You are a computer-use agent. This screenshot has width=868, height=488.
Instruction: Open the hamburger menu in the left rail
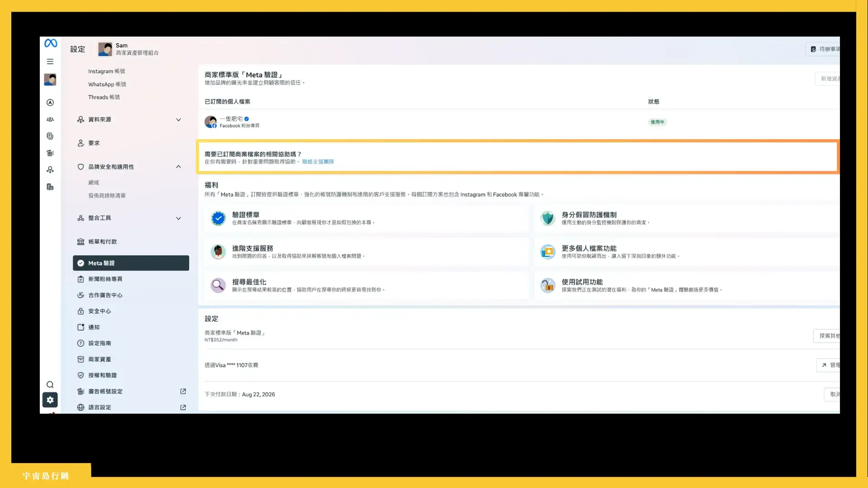coord(50,61)
